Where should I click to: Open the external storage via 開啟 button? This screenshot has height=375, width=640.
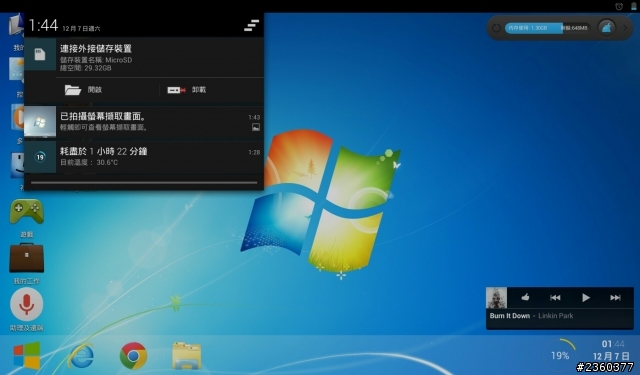click(84, 90)
